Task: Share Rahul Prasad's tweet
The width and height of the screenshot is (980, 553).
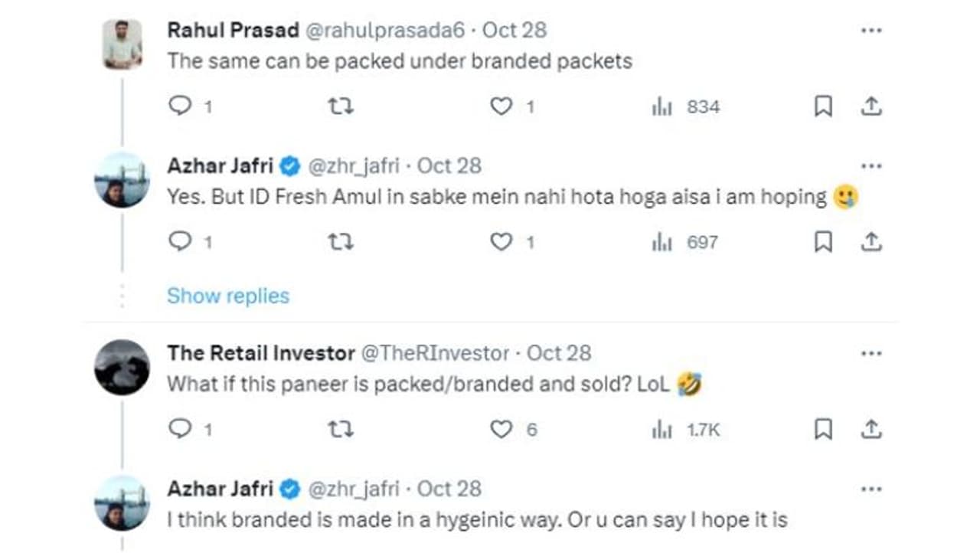Action: (x=871, y=106)
